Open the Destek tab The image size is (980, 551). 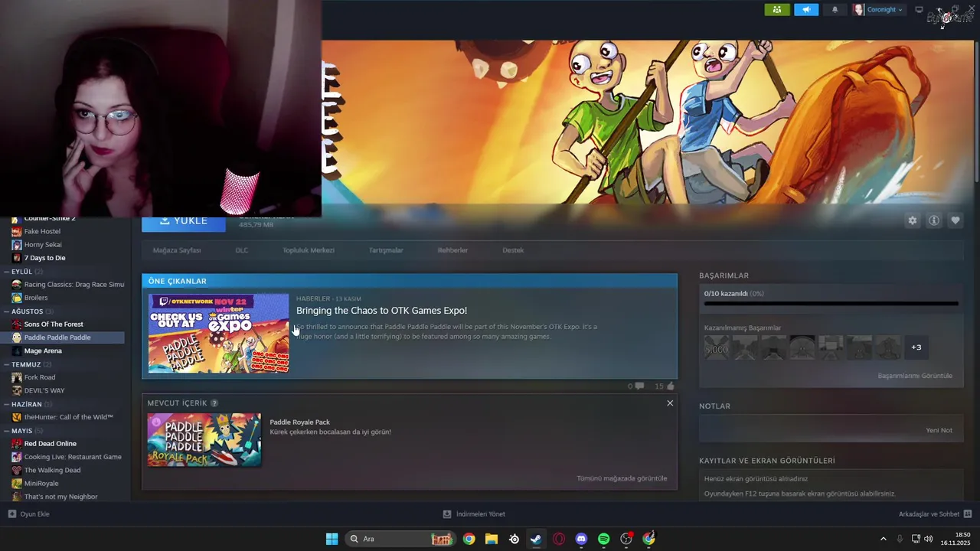[x=513, y=250]
